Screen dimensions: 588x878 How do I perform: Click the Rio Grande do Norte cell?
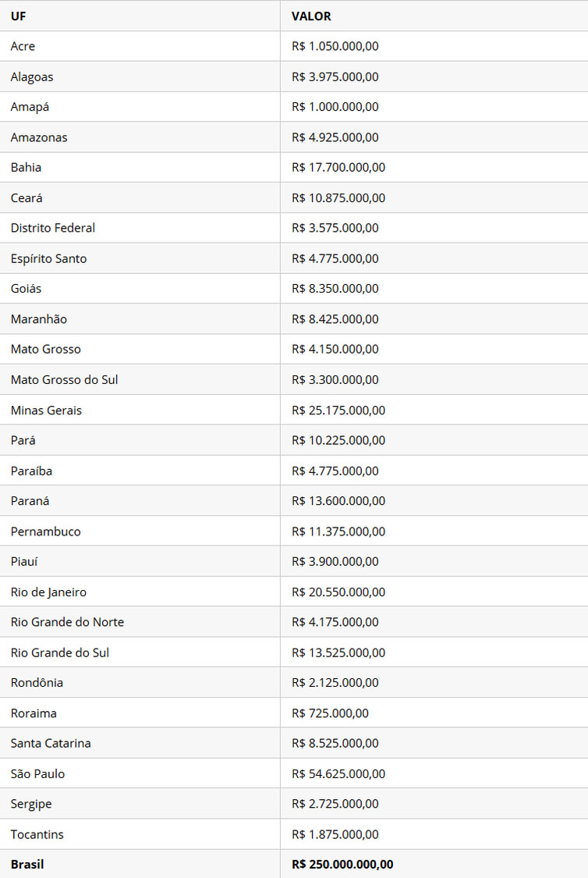pyautogui.click(x=68, y=622)
